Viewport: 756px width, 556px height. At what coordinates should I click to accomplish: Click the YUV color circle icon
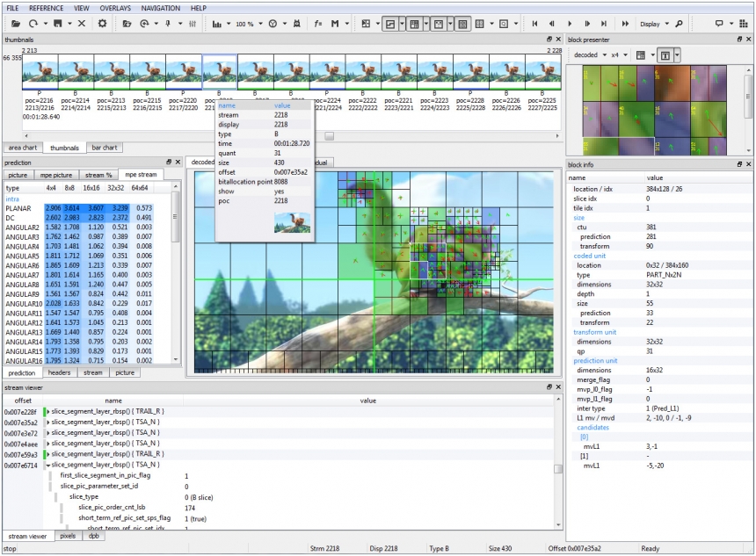point(273,24)
